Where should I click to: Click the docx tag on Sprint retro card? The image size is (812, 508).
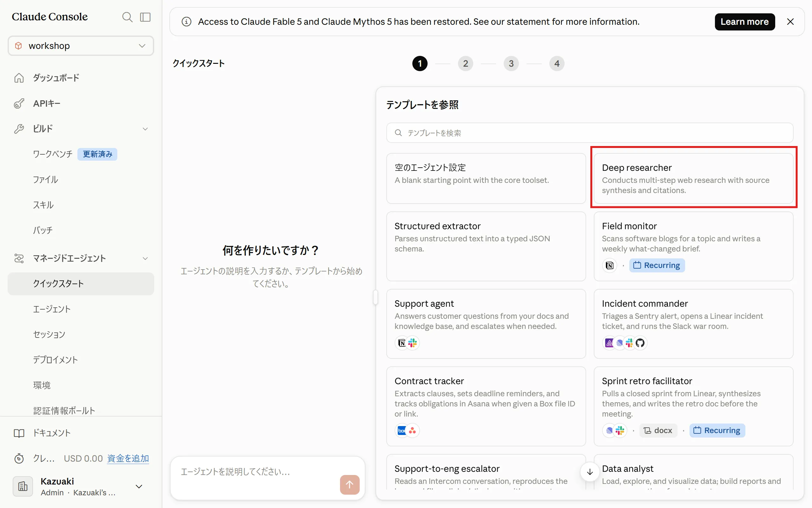[x=658, y=431]
